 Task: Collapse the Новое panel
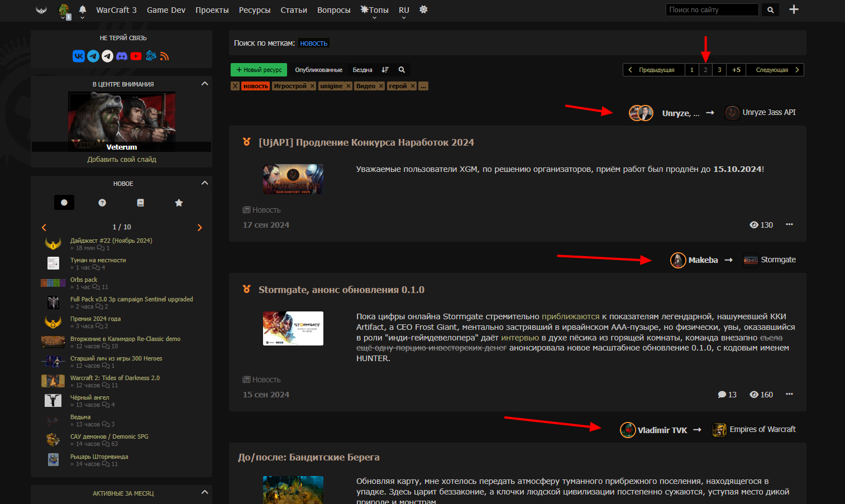coord(204,183)
